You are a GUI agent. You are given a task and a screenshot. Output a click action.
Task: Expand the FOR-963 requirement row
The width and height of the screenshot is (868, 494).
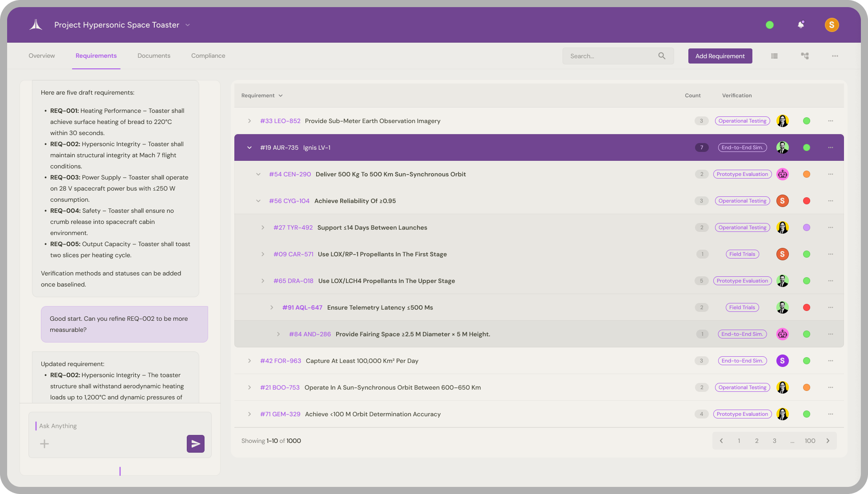coord(249,361)
